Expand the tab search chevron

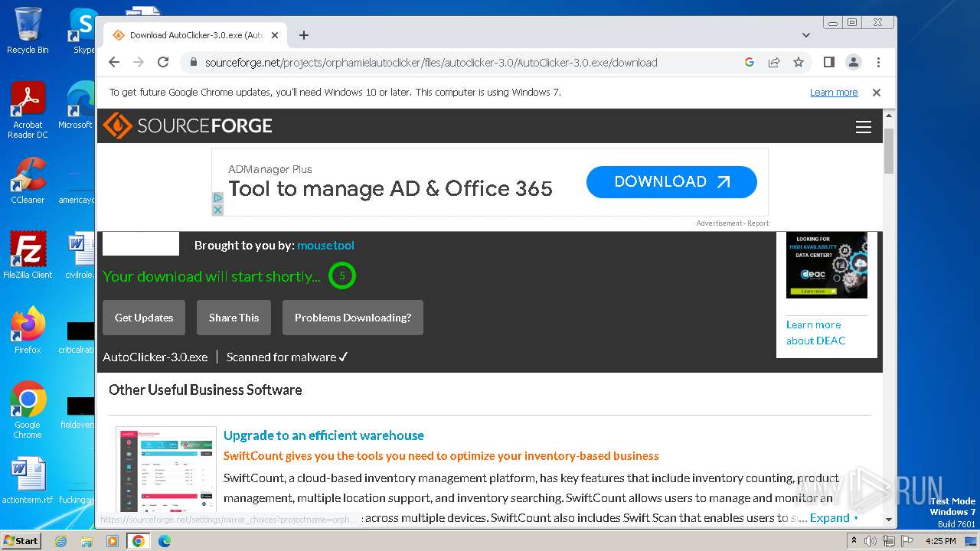click(x=805, y=35)
